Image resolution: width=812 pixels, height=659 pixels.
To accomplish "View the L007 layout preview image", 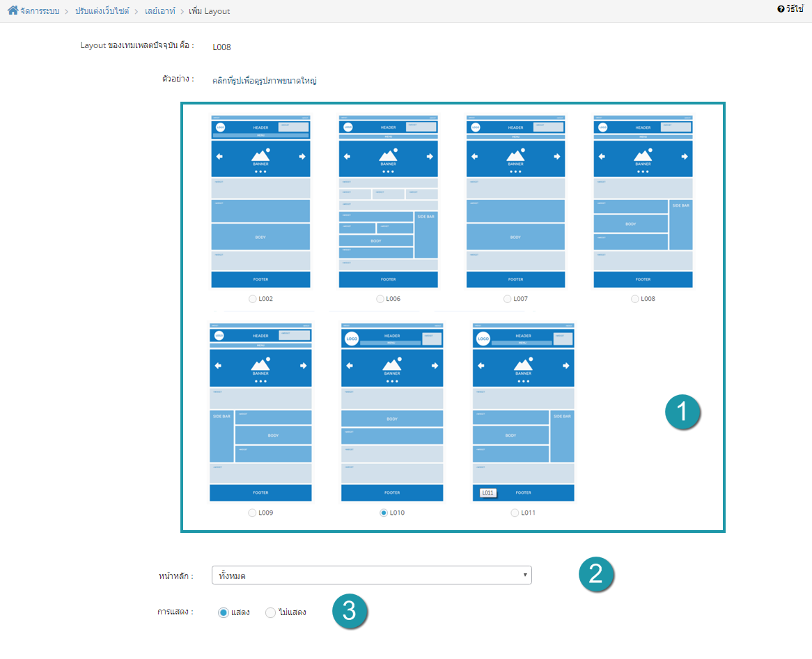I will (516, 201).
